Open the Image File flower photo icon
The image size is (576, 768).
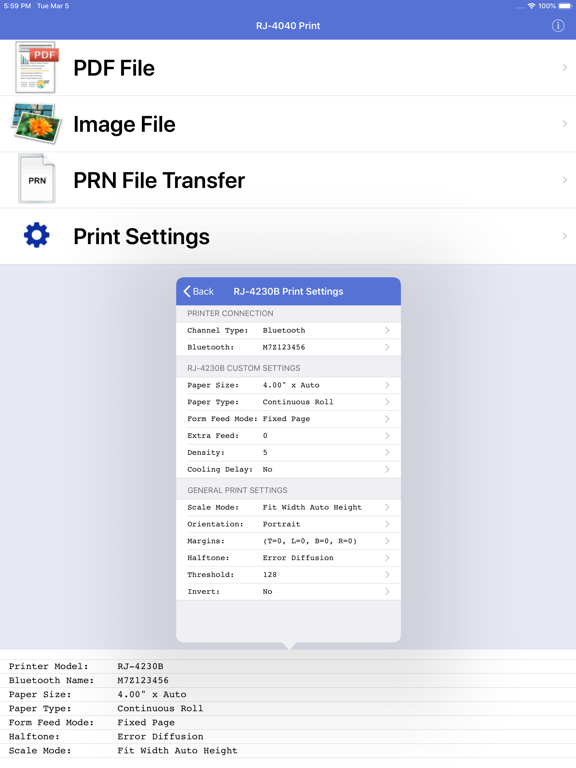point(37,123)
